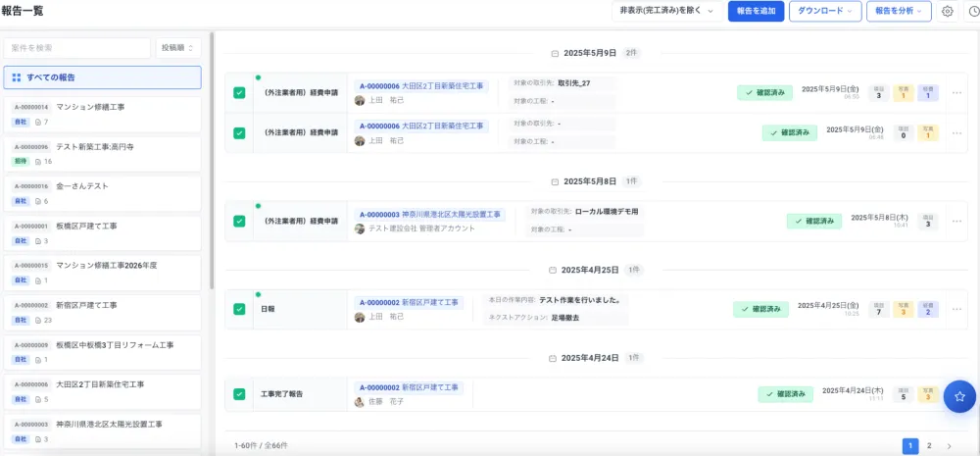Image resolution: width=980 pixels, height=456 pixels.
Task: Open more options for 2025年5月8日 report
Action: click(956, 221)
